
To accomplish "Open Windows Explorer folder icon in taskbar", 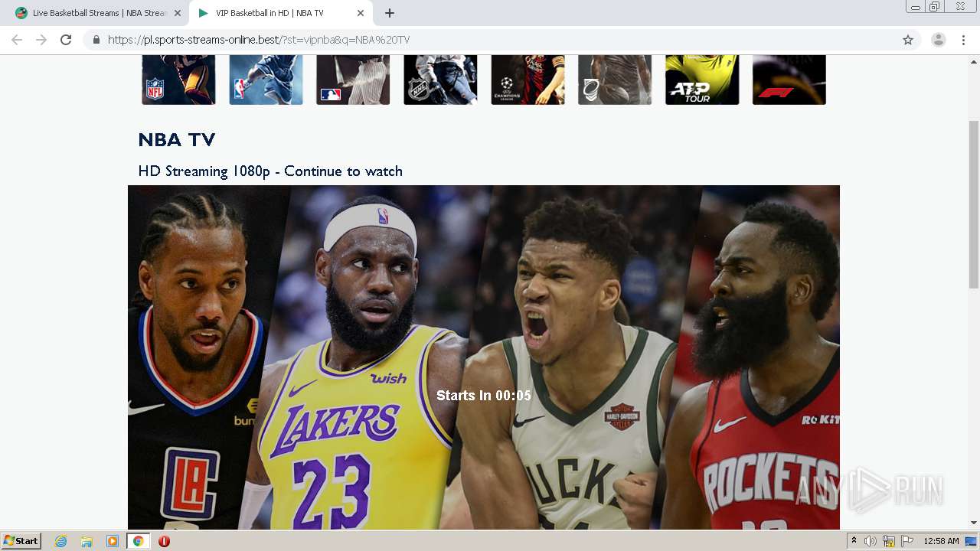I will click(x=87, y=541).
